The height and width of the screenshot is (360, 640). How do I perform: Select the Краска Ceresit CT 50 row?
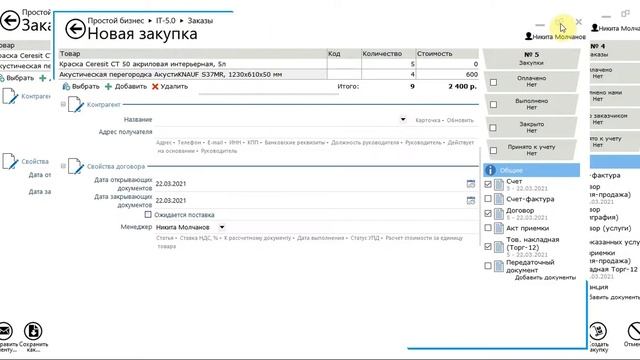pos(269,64)
